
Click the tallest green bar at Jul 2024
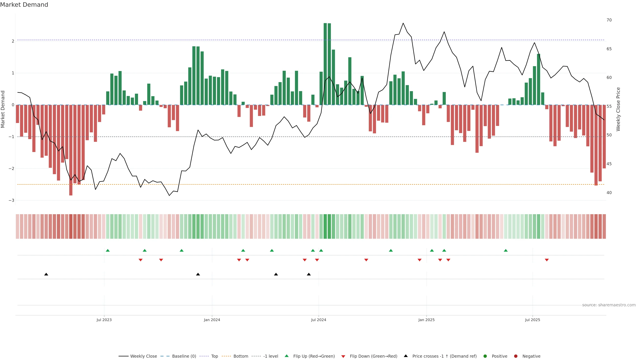pos(325,64)
